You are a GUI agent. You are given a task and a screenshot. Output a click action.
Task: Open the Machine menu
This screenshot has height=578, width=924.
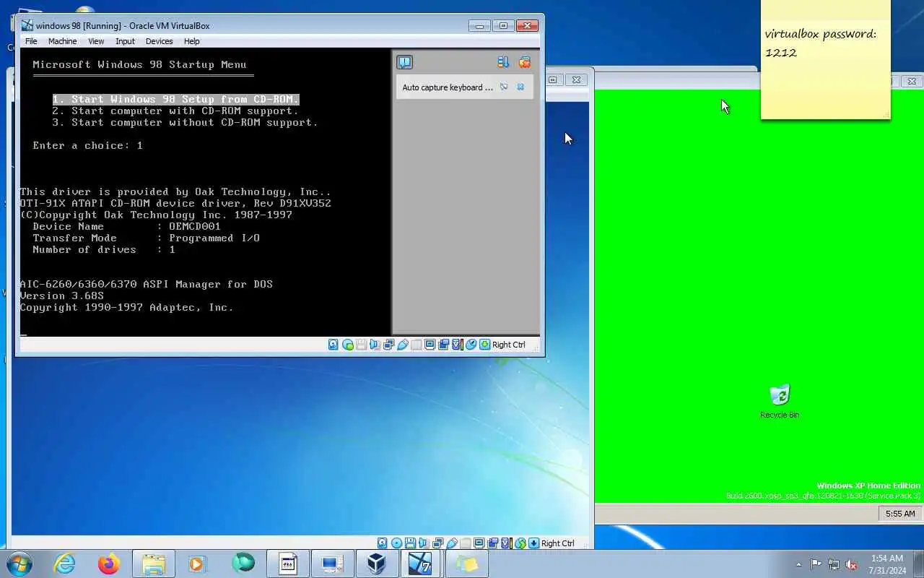[63, 41]
